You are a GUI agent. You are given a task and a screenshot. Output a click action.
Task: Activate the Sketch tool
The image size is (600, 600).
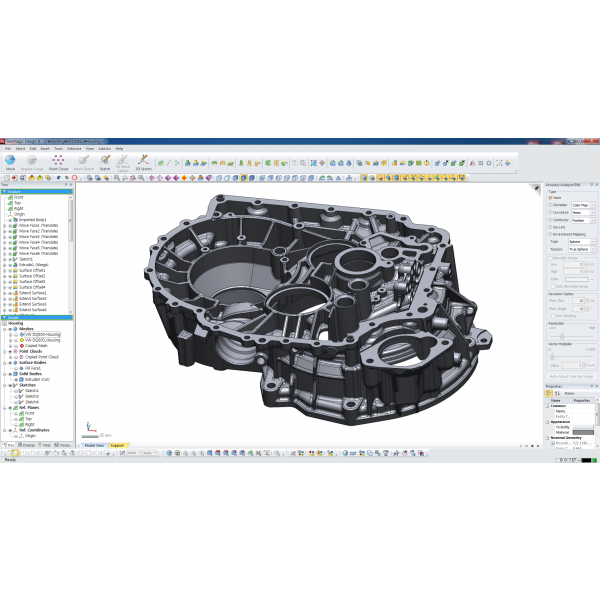tap(105, 160)
